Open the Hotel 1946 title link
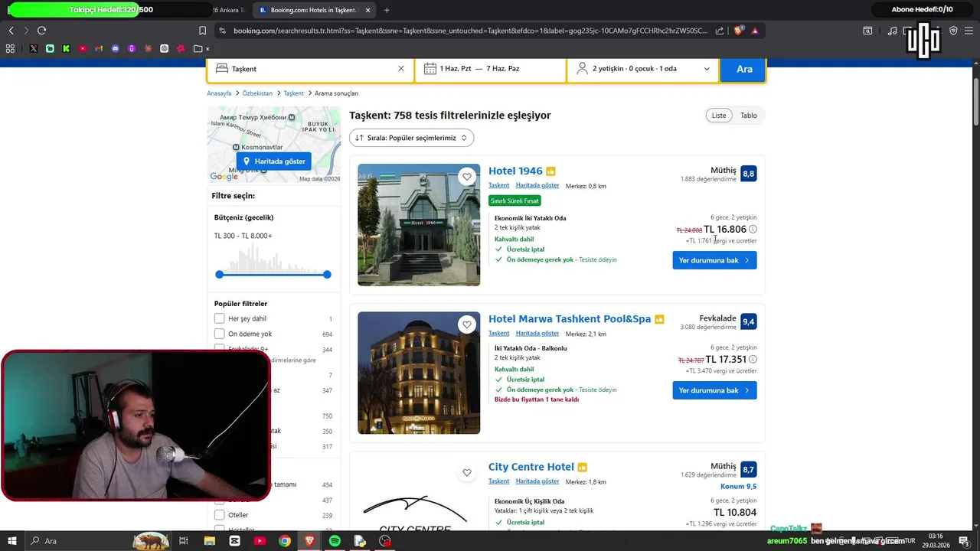The width and height of the screenshot is (980, 551). [x=515, y=171]
